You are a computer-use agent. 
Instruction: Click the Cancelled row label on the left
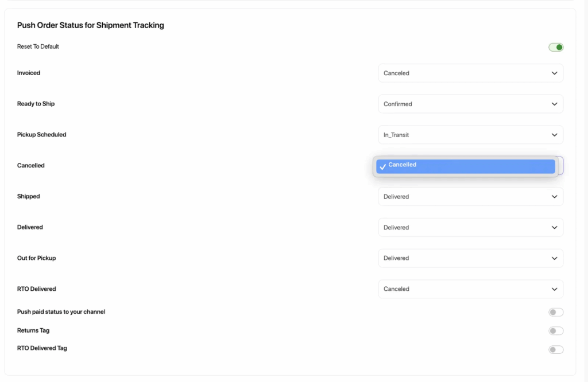[x=31, y=166]
